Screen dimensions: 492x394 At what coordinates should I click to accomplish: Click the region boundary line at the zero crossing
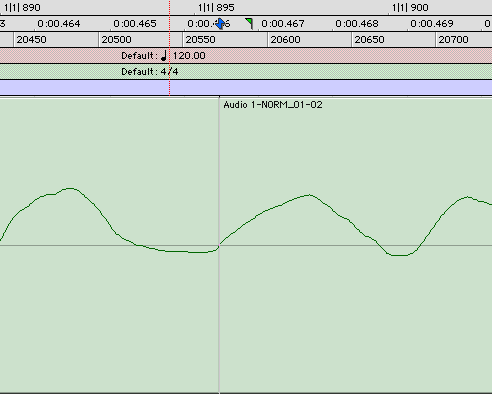tap(219, 246)
